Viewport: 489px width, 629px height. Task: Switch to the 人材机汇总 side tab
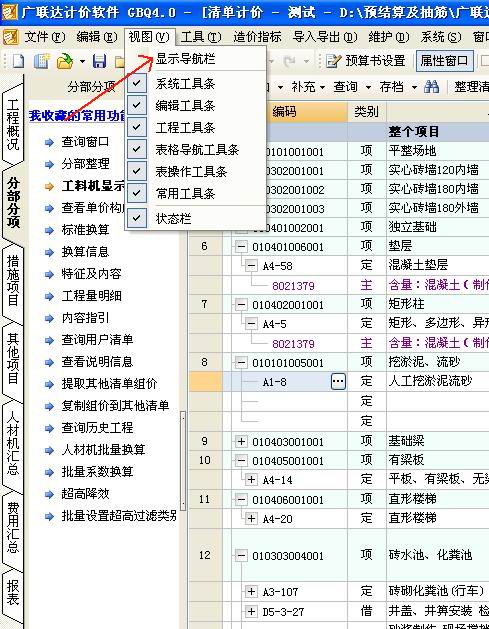coord(13,442)
